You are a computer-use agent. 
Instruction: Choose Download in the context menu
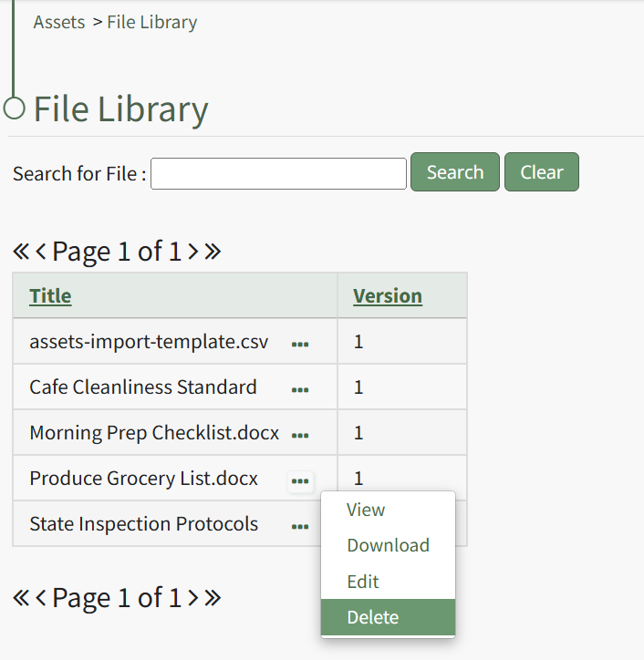point(388,545)
